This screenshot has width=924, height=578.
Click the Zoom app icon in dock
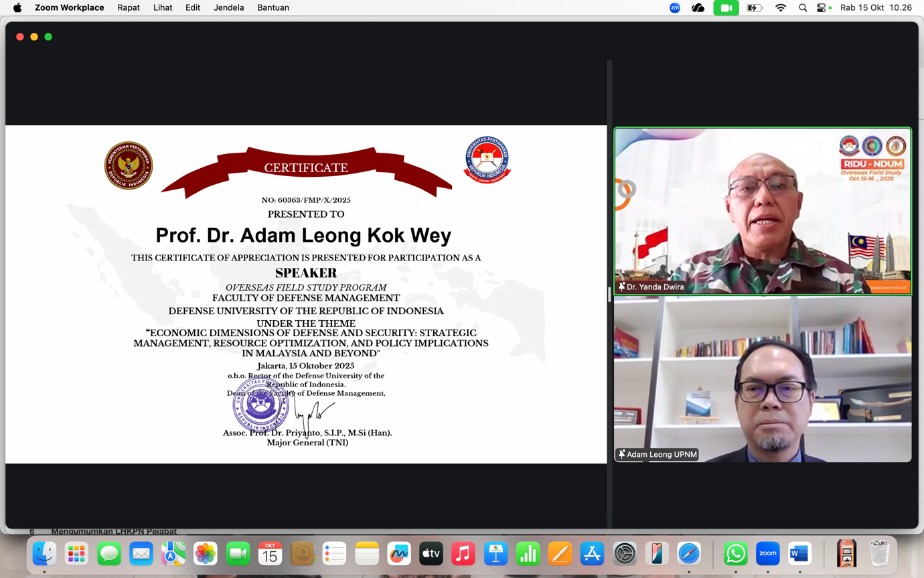(x=767, y=554)
